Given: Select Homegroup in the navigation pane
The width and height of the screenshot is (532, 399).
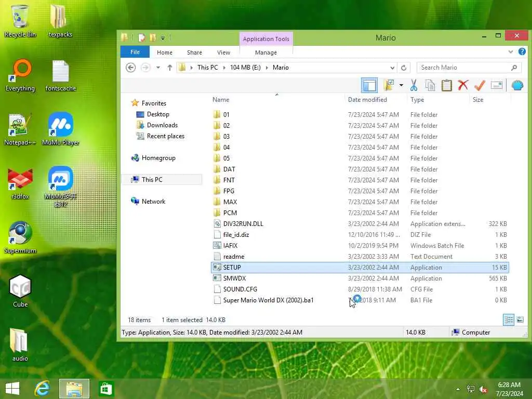Looking at the screenshot, I should click(158, 158).
